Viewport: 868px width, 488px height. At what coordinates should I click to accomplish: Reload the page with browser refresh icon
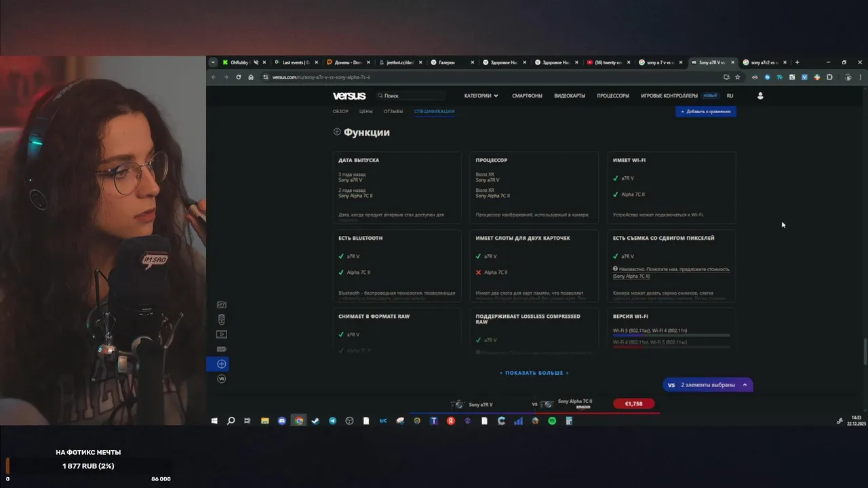[238, 77]
